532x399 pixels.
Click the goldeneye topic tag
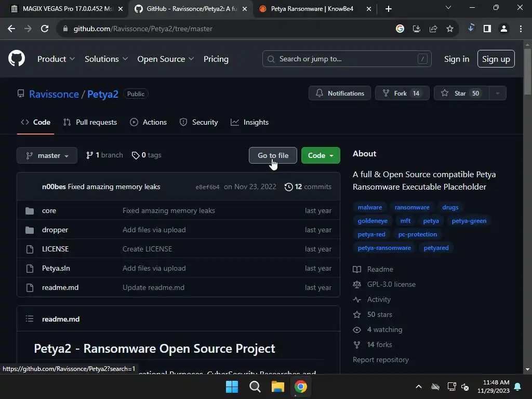(x=373, y=221)
